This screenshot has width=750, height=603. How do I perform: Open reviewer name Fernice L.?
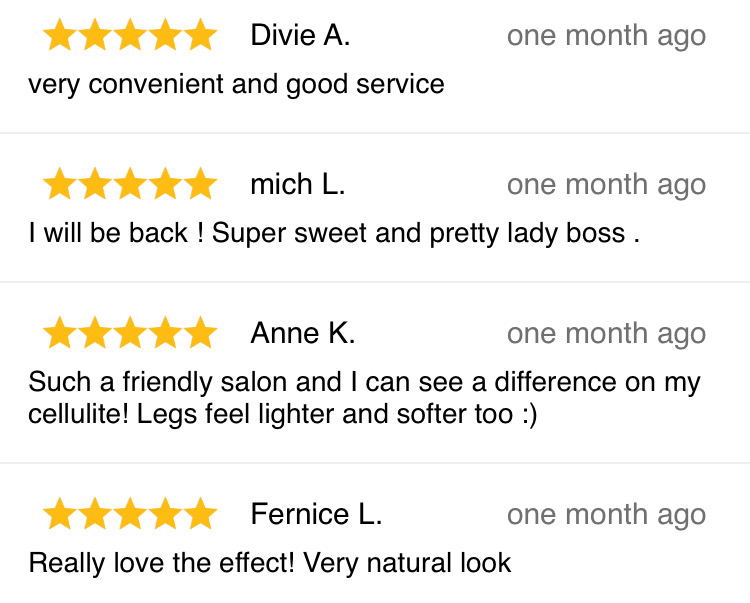316,514
